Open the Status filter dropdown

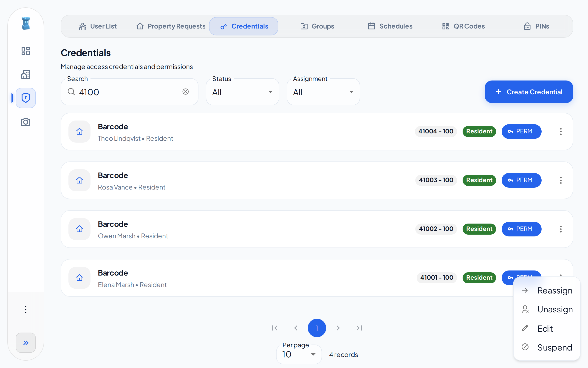[243, 92]
